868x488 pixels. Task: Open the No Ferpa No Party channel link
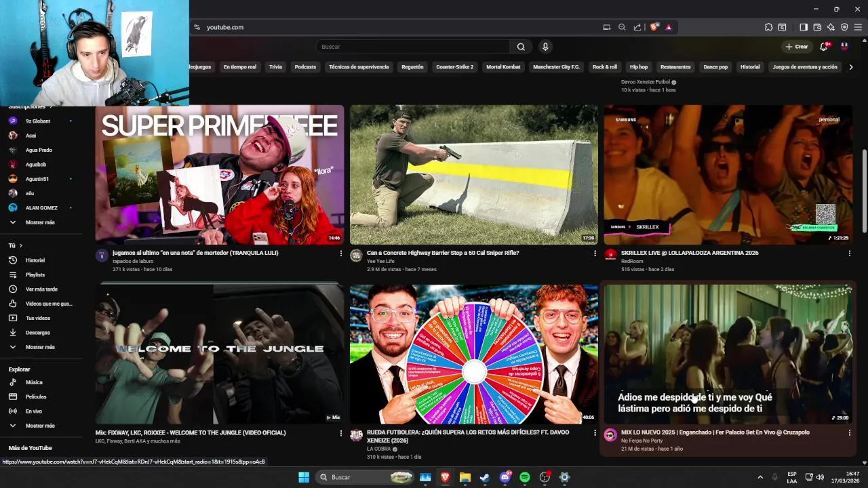(642, 441)
